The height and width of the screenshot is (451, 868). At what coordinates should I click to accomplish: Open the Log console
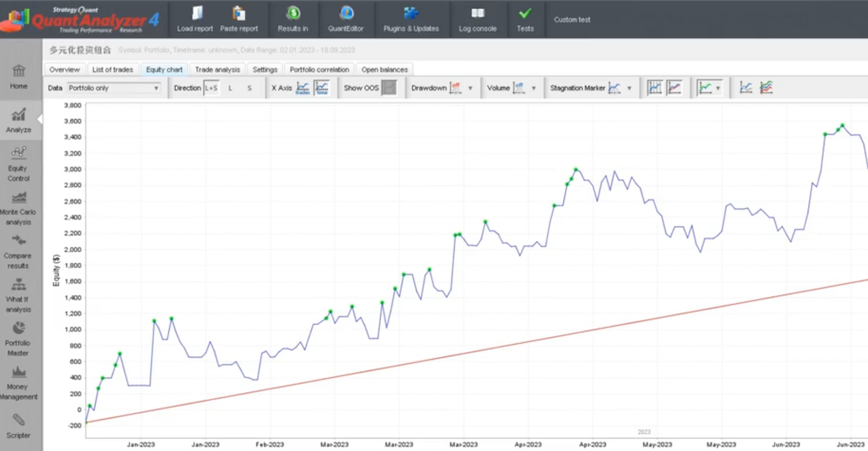click(x=477, y=19)
